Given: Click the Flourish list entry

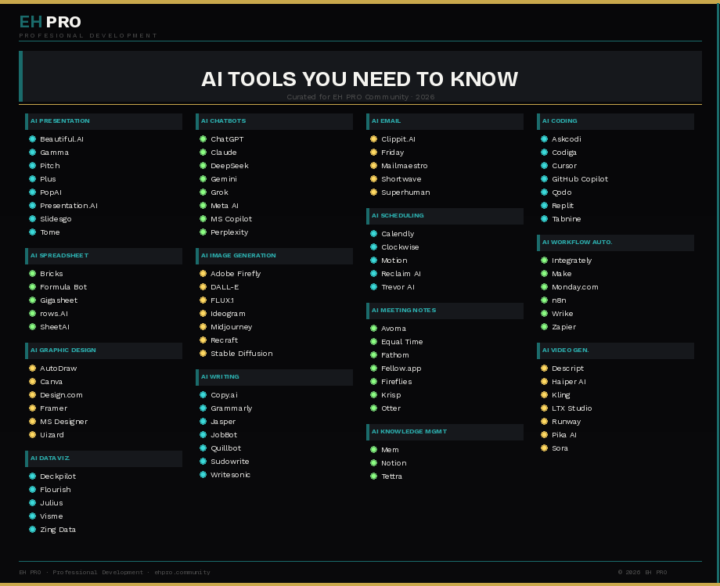Looking at the screenshot, I should pos(50,490).
